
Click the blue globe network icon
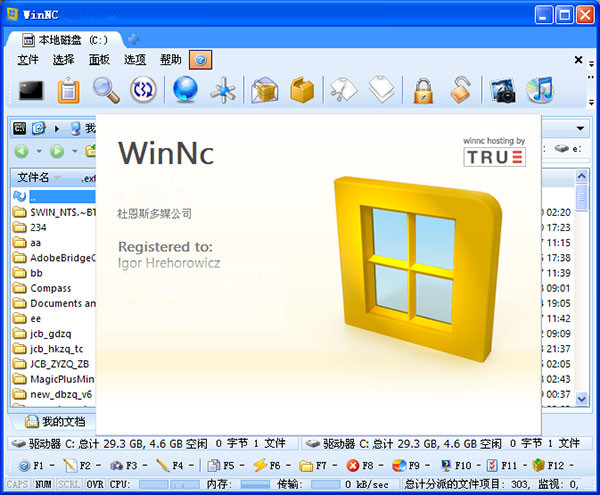pyautogui.click(x=185, y=90)
